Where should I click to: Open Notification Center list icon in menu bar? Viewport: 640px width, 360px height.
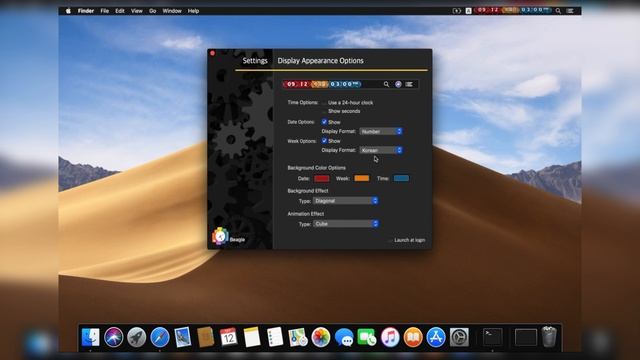coord(570,11)
